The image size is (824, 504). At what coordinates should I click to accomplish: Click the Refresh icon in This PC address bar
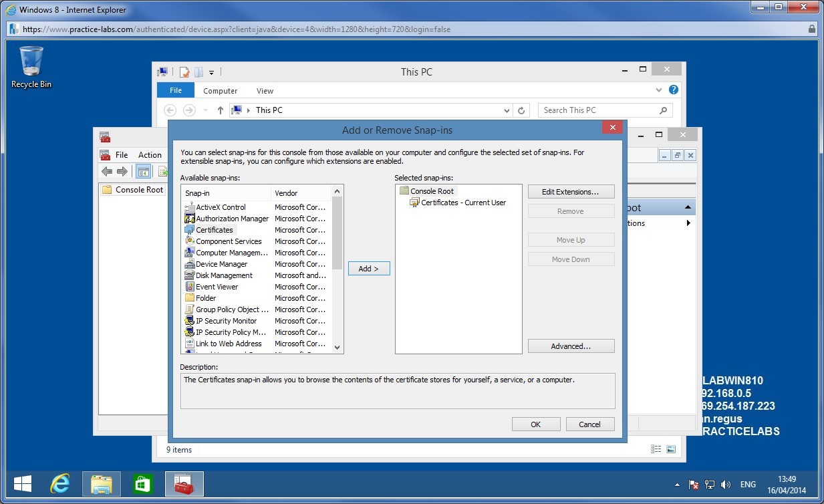pyautogui.click(x=522, y=110)
